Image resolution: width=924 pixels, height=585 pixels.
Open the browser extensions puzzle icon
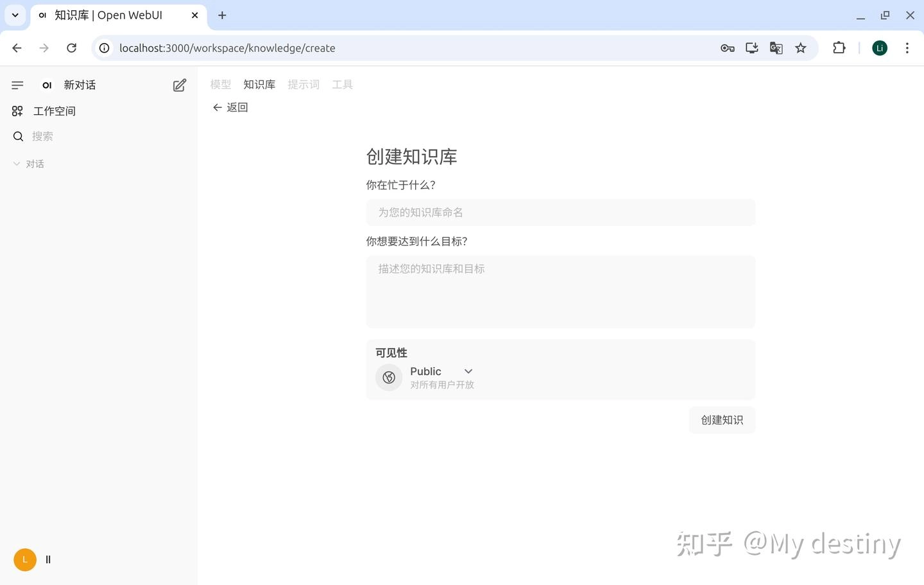839,48
